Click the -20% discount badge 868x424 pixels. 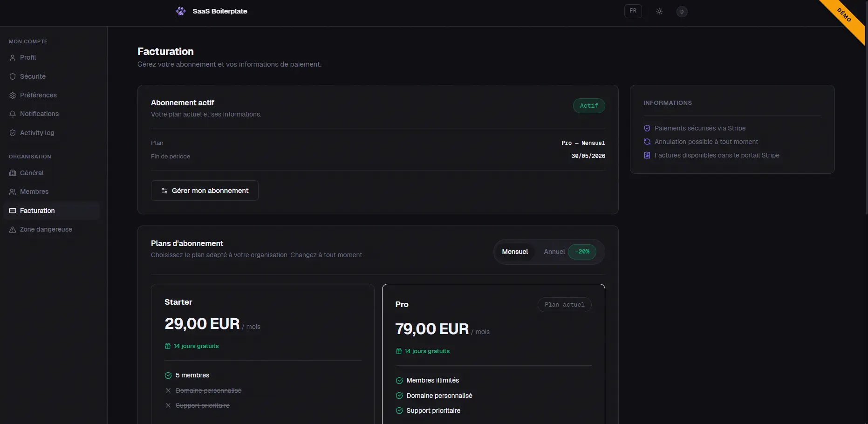(x=581, y=252)
